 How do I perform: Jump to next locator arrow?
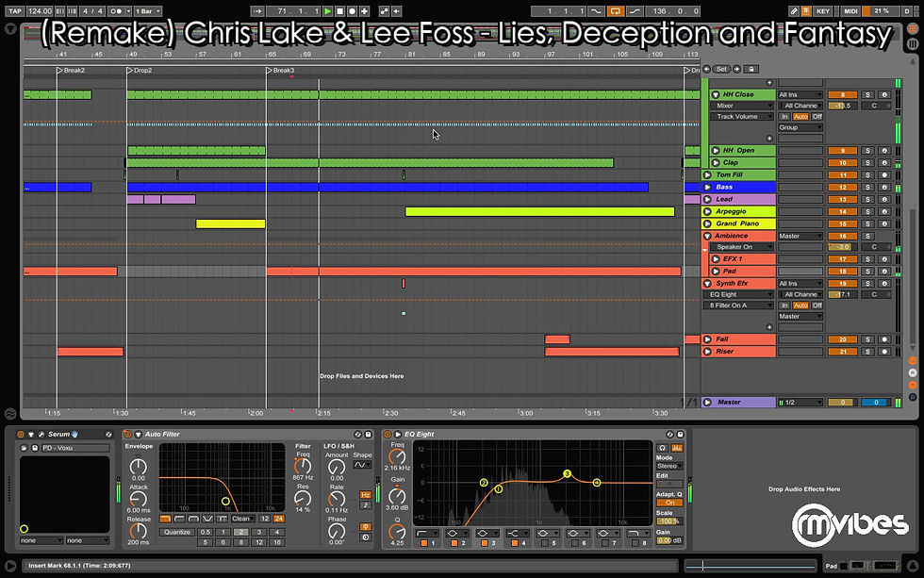[x=736, y=69]
